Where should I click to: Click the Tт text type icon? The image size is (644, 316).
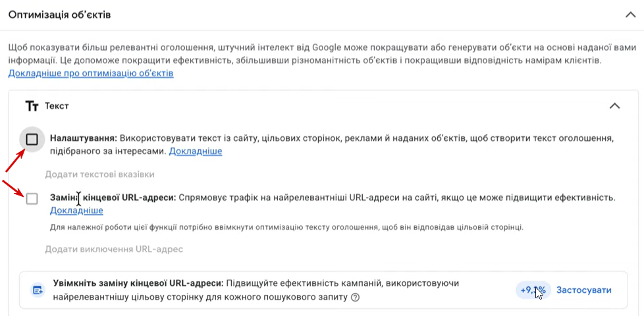(x=32, y=105)
